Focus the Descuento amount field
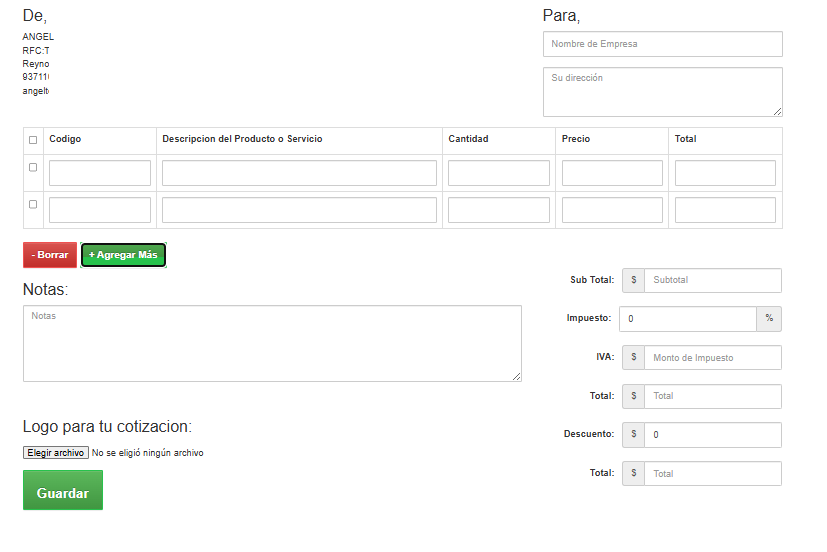827x552 pixels. 712,435
